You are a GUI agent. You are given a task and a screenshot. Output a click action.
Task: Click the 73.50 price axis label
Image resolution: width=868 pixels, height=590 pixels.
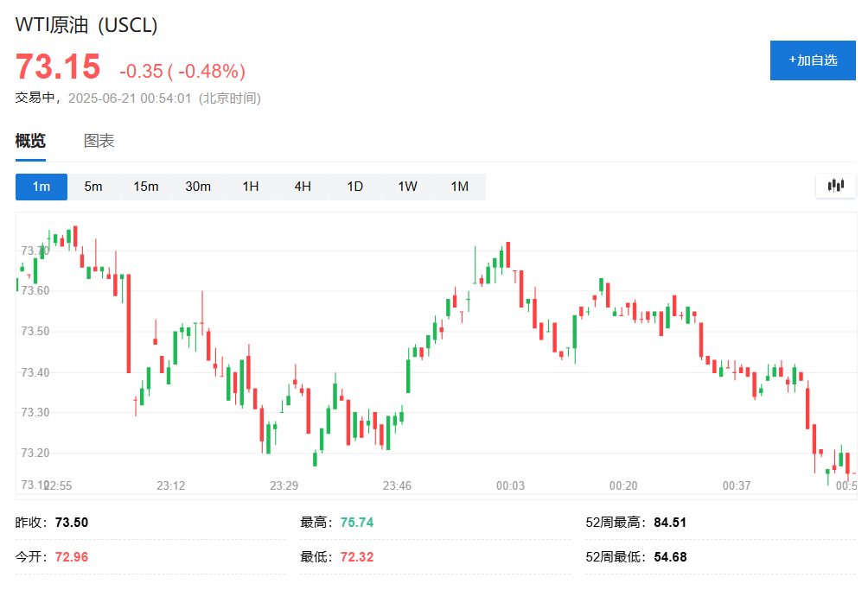[35, 331]
